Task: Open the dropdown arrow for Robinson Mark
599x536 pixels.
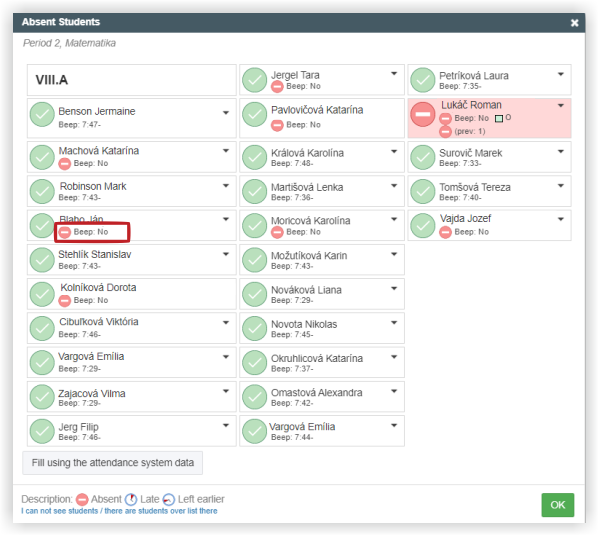Action: (x=226, y=186)
